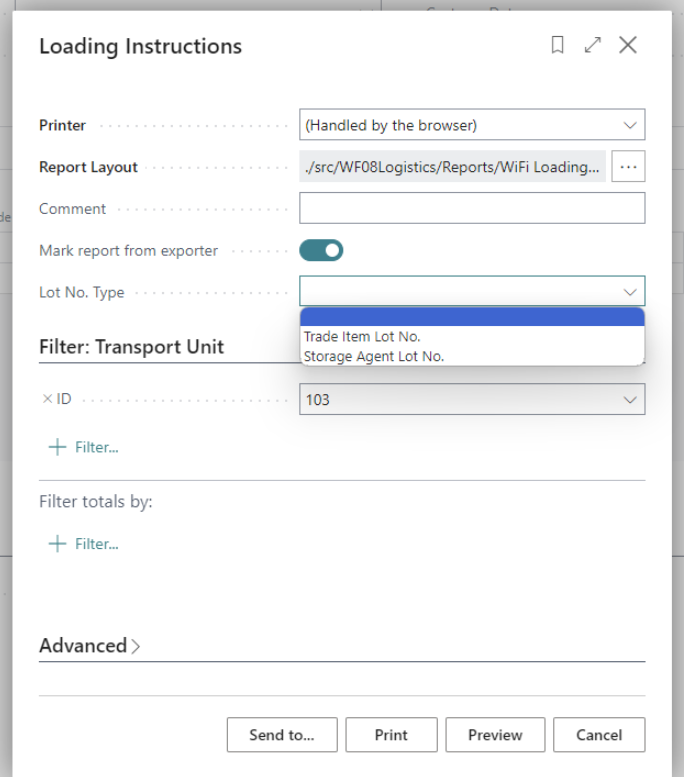Toggle Mark report from exporter switch
Screen dimensions: 684x777
(321, 251)
